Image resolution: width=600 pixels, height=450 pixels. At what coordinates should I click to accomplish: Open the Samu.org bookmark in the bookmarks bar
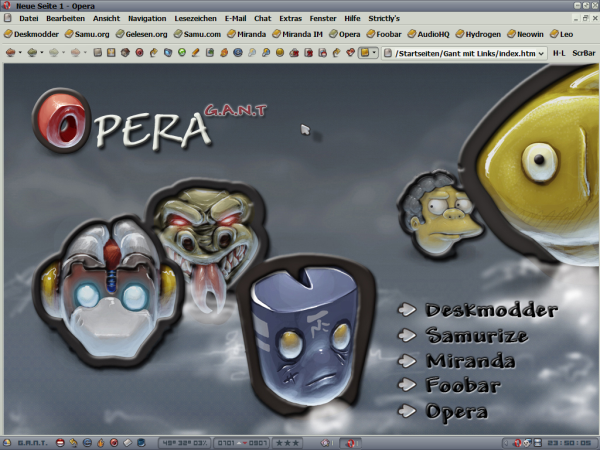[x=87, y=34]
